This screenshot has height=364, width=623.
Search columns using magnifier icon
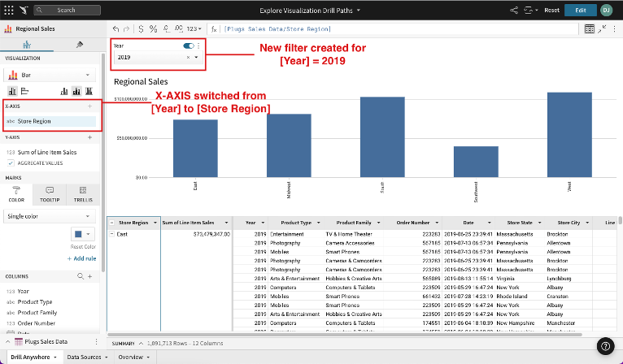coord(80,276)
